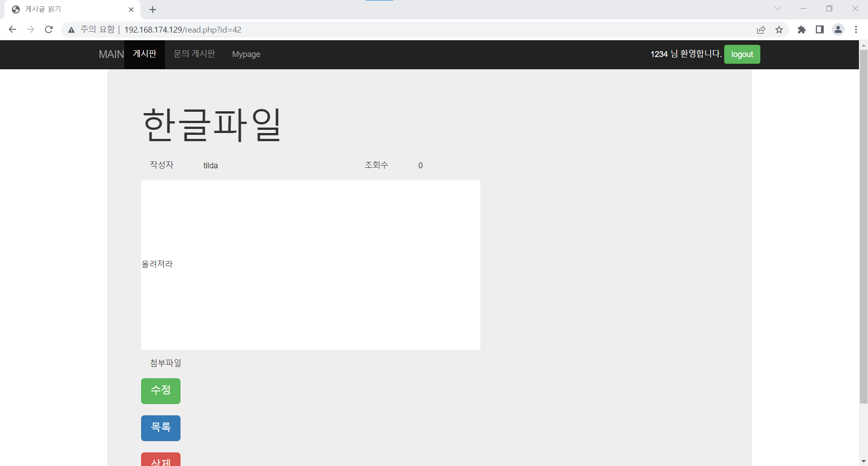Reload the current page
This screenshot has width=868, height=466.
49,29
